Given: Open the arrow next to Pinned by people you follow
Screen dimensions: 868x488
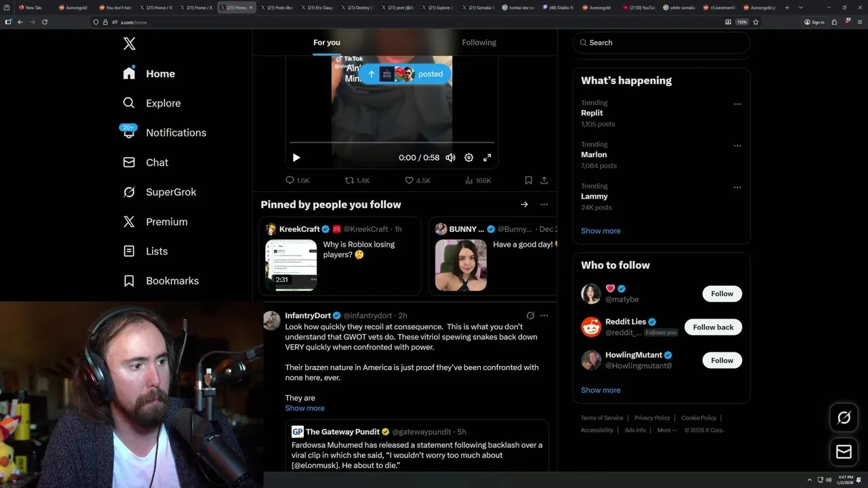Looking at the screenshot, I should (x=524, y=204).
